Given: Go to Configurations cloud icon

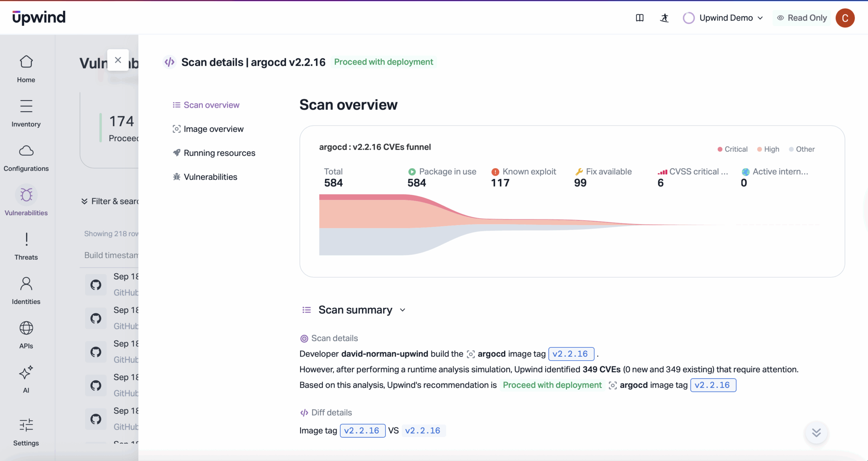Looking at the screenshot, I should [26, 151].
